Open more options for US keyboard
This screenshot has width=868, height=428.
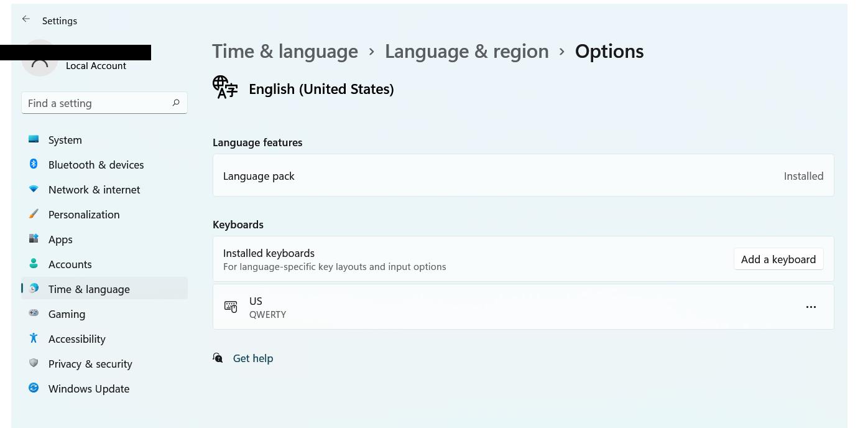tap(811, 307)
